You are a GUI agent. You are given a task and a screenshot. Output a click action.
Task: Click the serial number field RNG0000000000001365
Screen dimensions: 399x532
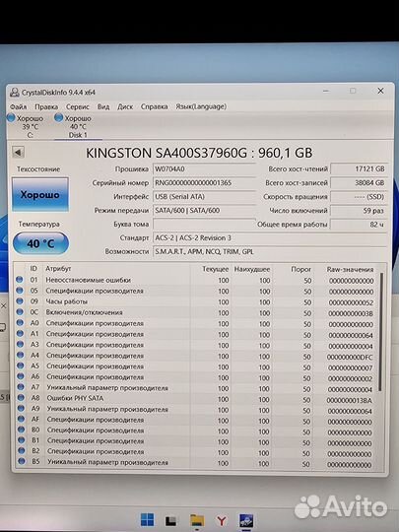[x=204, y=183]
